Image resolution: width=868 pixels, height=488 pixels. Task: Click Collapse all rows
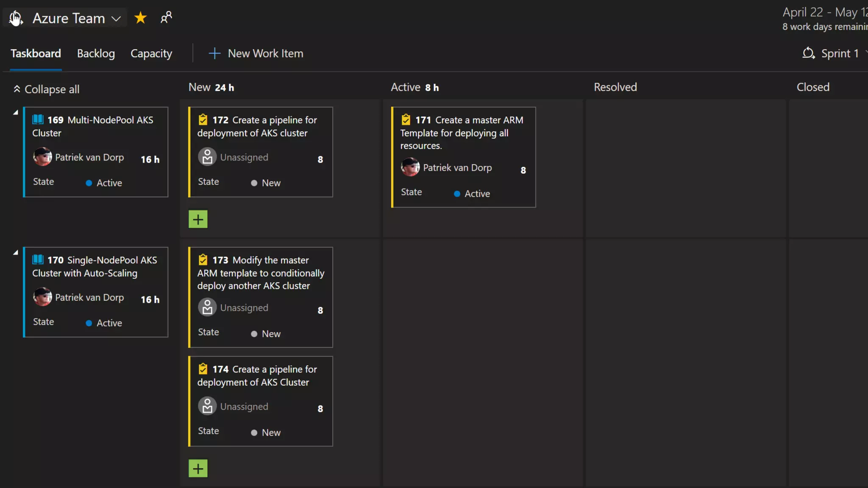point(47,89)
